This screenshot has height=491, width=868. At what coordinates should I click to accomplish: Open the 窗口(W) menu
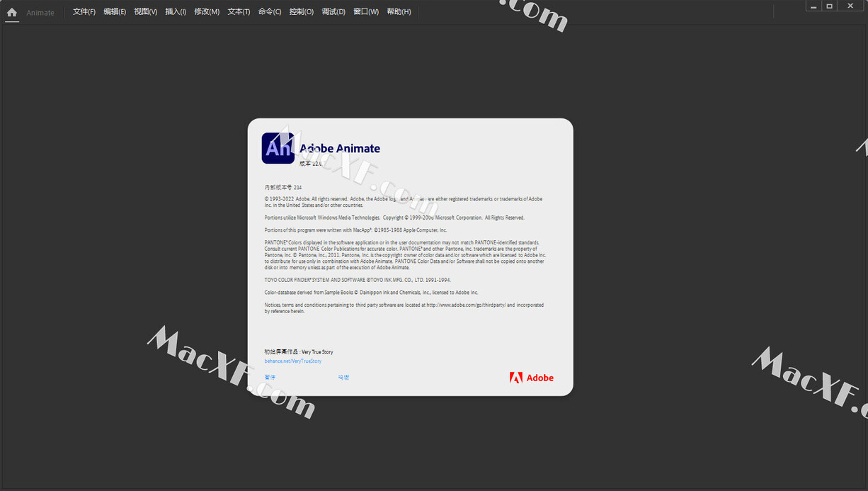366,12
